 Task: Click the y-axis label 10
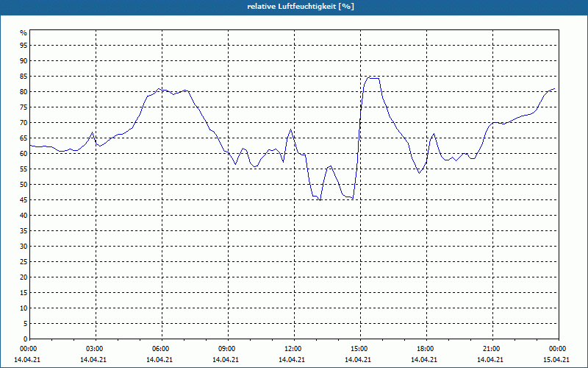[x=24, y=308]
